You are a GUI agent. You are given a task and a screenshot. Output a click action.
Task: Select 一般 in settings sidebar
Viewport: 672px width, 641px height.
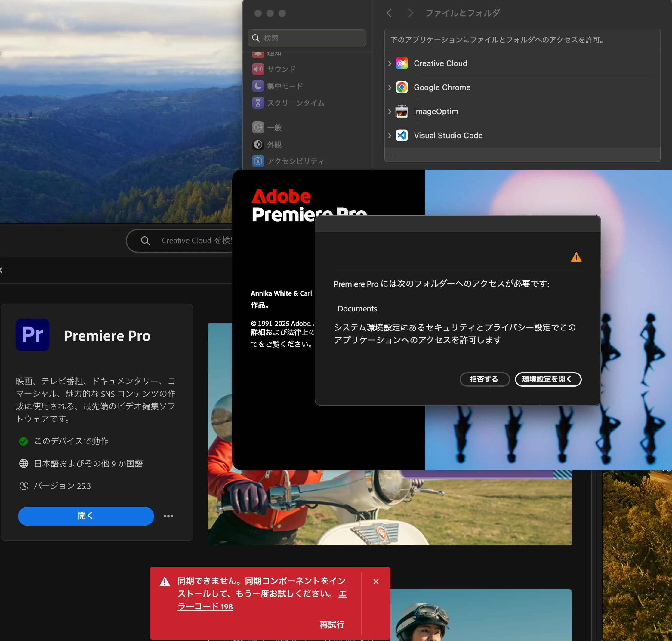point(274,128)
